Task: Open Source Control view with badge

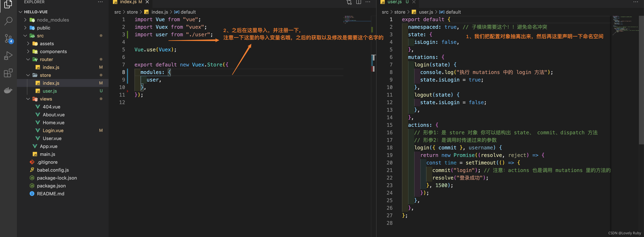Action: pos(8,39)
